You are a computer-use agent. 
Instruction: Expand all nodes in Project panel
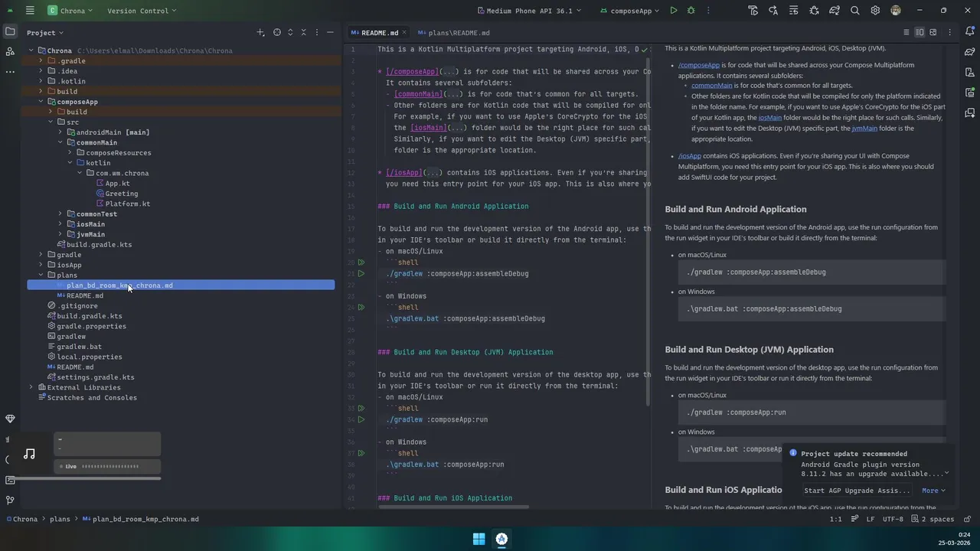(x=291, y=33)
